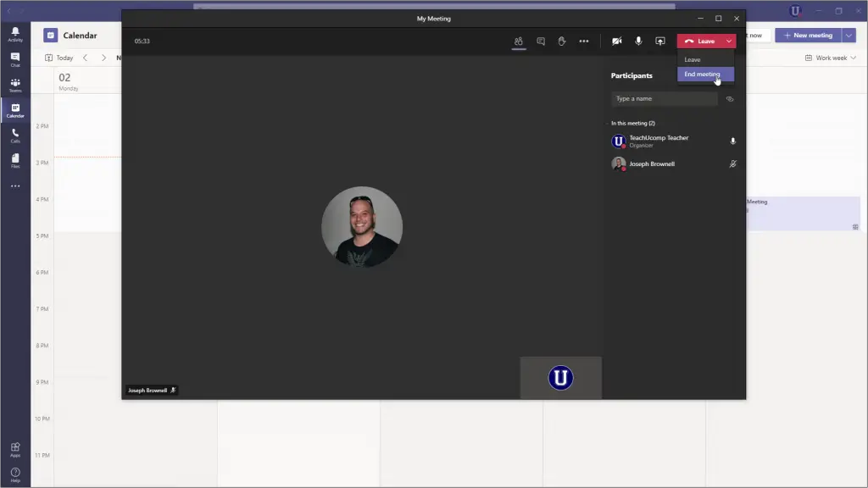Expand the New meeting dropdown arrow
Image resolution: width=868 pixels, height=488 pixels.
click(849, 36)
